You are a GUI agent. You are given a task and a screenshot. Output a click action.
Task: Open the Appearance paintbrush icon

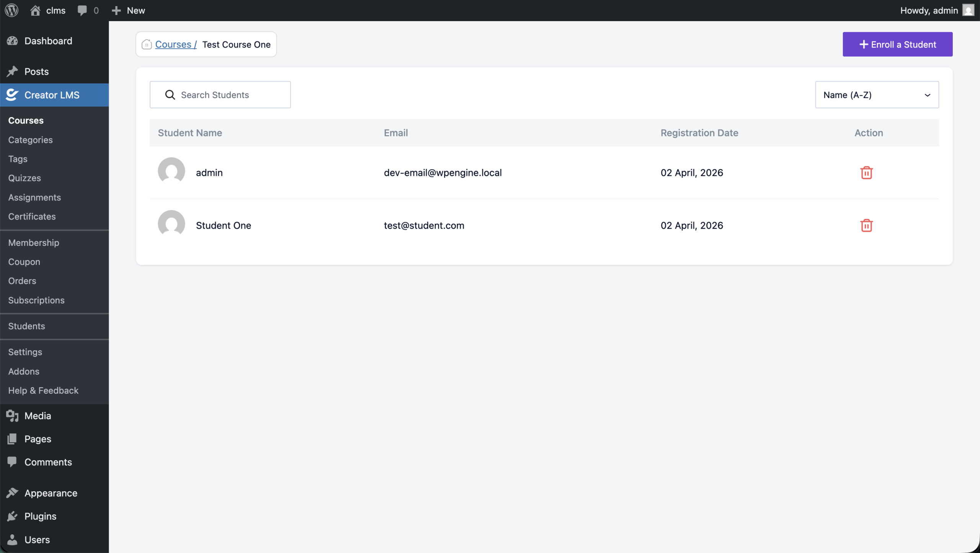tap(12, 493)
